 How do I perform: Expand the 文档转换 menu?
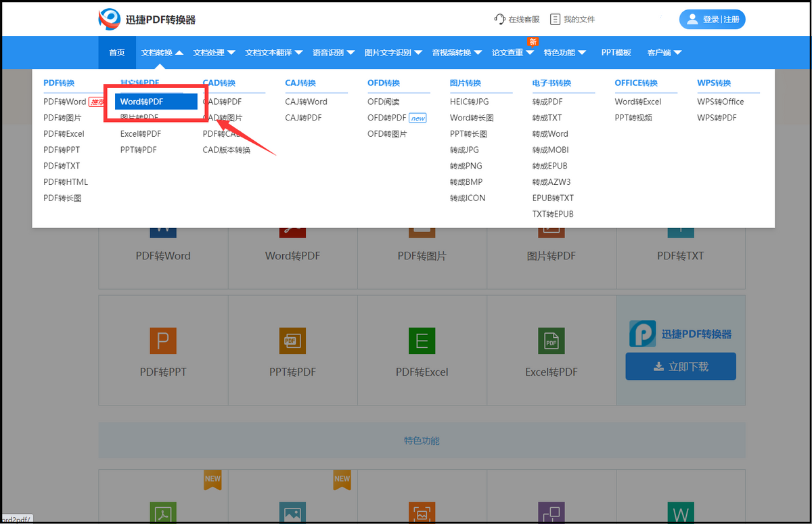point(162,52)
